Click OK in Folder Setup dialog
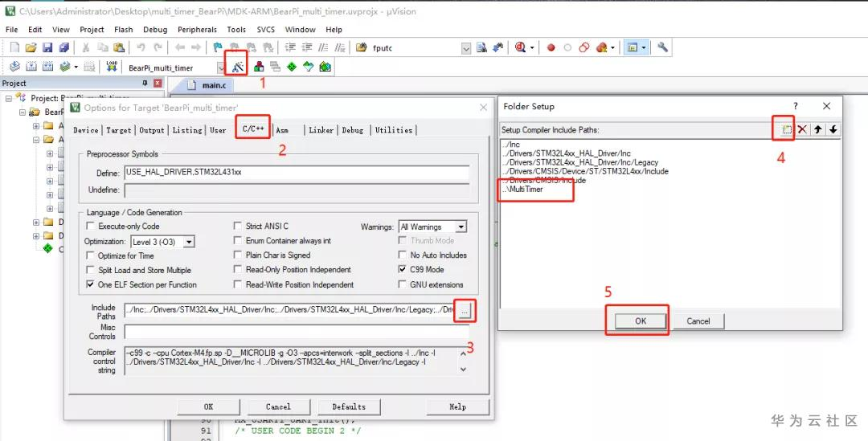868x441 pixels. [641, 321]
